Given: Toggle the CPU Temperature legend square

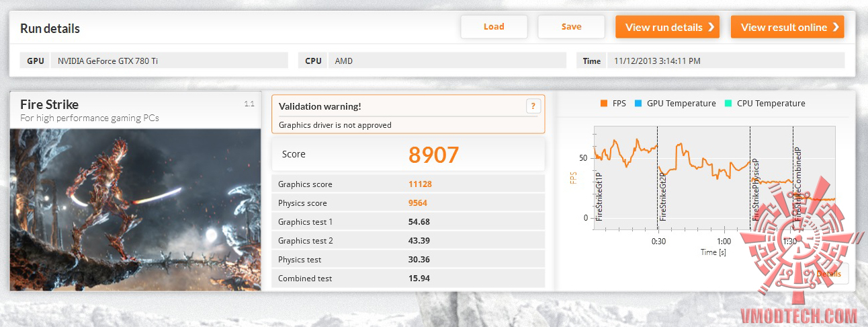Looking at the screenshot, I should [729, 104].
